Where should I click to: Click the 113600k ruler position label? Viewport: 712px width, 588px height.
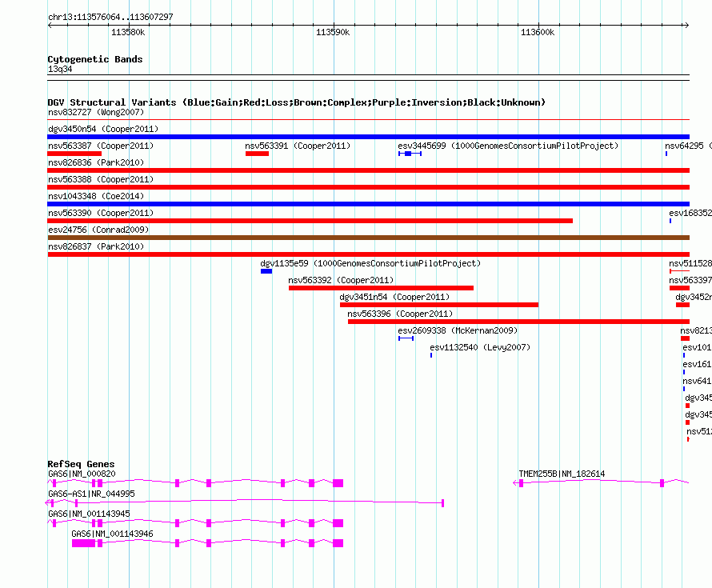(538, 32)
